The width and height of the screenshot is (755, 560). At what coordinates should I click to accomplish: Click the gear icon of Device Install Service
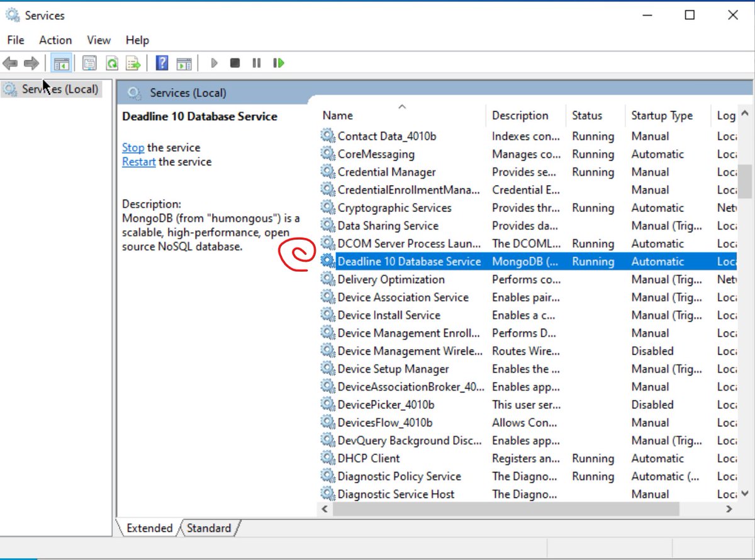328,315
